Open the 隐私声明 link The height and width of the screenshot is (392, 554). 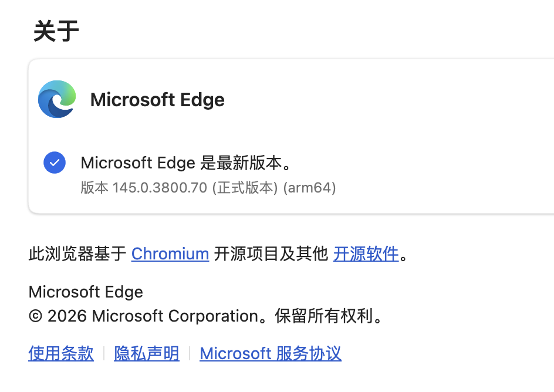(147, 353)
